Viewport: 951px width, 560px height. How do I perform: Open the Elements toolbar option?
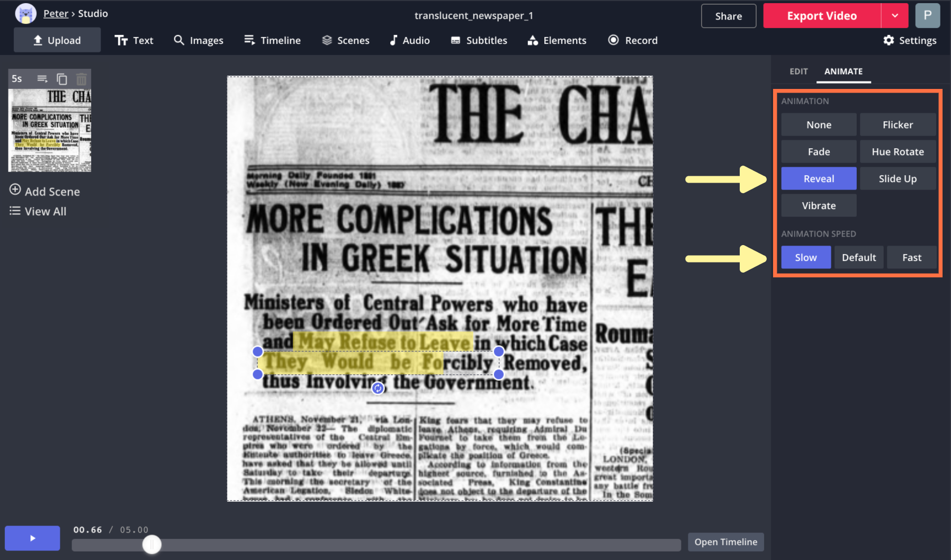coord(557,40)
